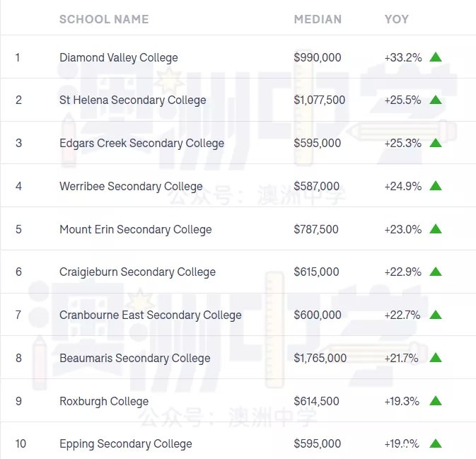Sort by the SCHOOL NAME column header
476x459 pixels.
click(104, 19)
